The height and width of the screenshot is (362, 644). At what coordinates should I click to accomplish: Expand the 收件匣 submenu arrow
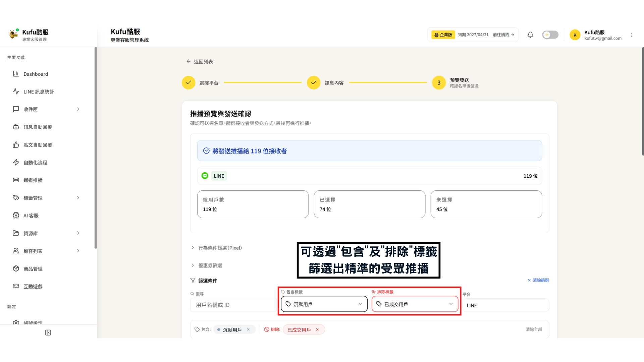(x=78, y=109)
